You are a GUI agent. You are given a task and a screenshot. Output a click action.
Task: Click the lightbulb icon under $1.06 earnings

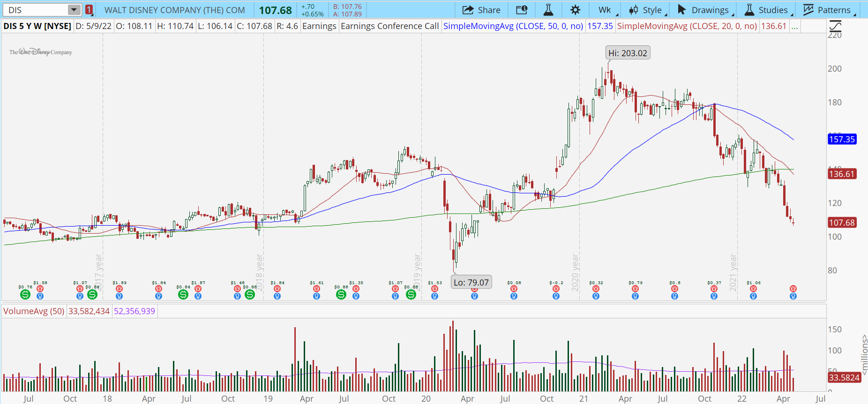coord(753,296)
